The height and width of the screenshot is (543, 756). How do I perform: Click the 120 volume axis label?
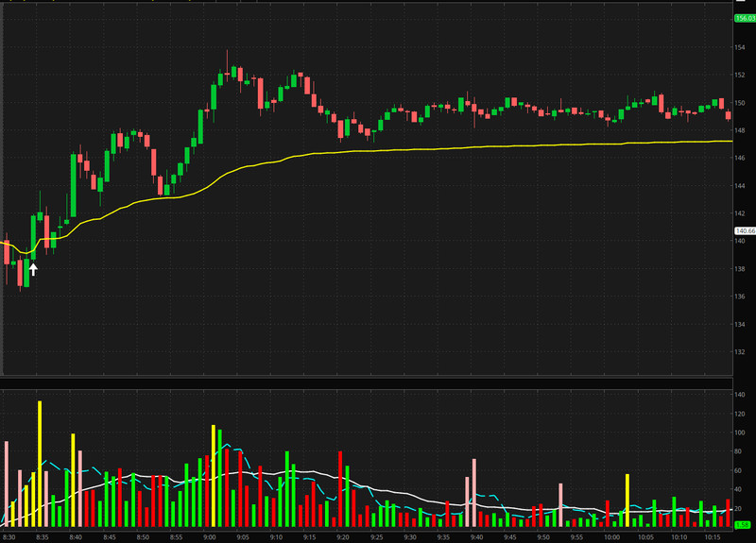(740, 414)
